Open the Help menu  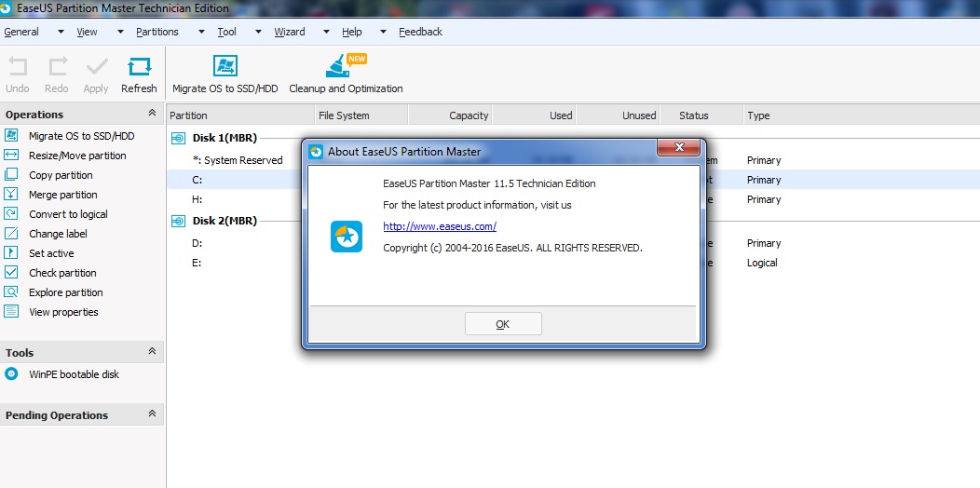coord(352,32)
